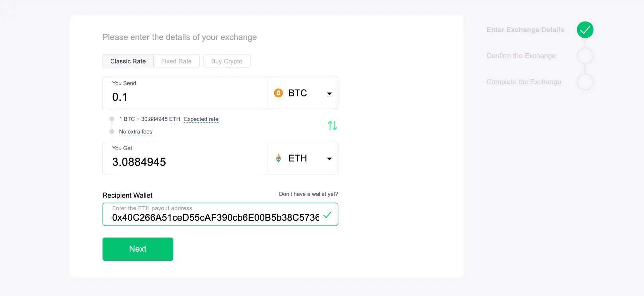Open the ETH currency dropdown arrow
The width and height of the screenshot is (644, 296).
click(x=329, y=159)
